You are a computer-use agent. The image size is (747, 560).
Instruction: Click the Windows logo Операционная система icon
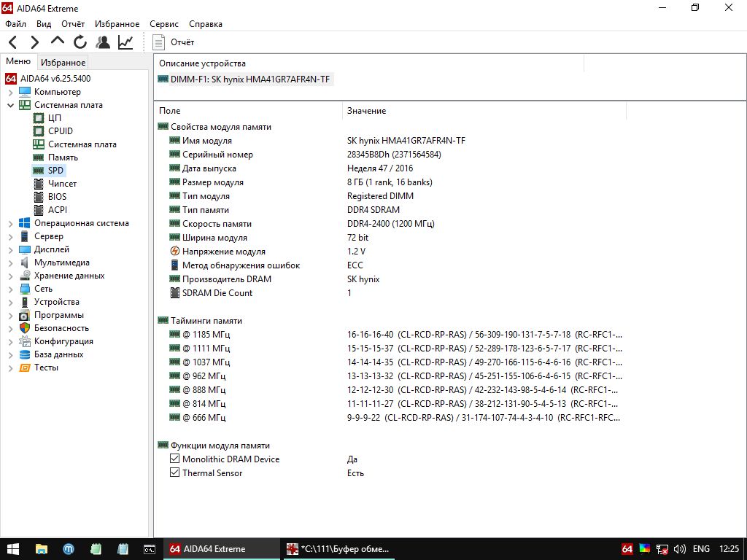click(25, 223)
